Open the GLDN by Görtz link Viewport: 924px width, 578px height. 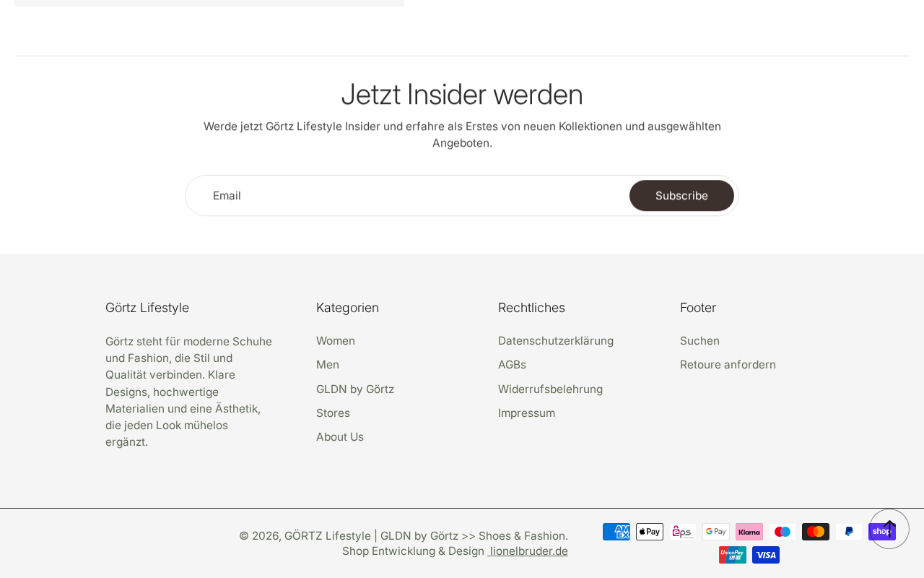coord(355,389)
